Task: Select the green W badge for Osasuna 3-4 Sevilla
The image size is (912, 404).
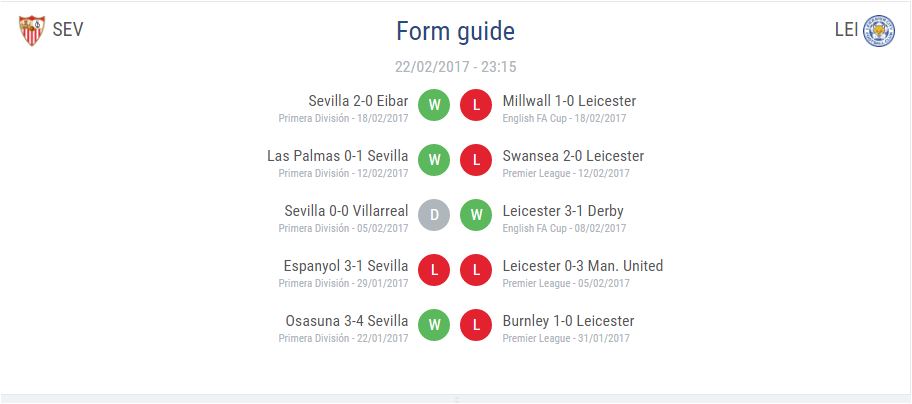Action: 434,325
